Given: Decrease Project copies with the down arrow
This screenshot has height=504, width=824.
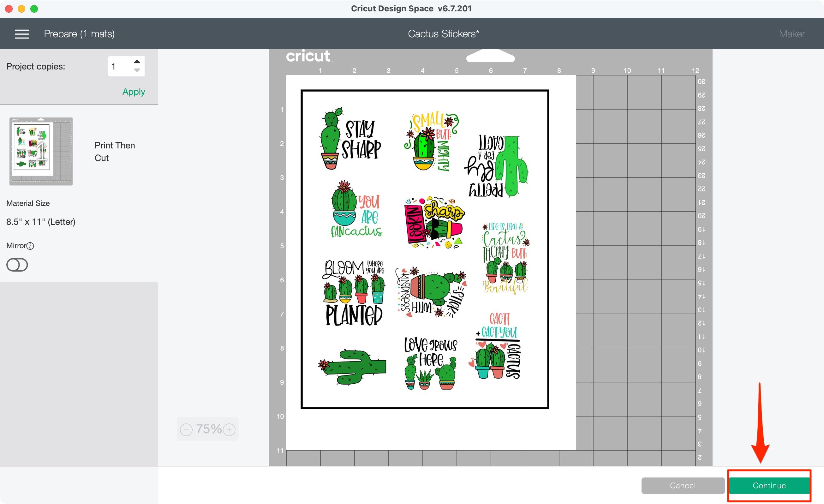Looking at the screenshot, I should (x=137, y=71).
